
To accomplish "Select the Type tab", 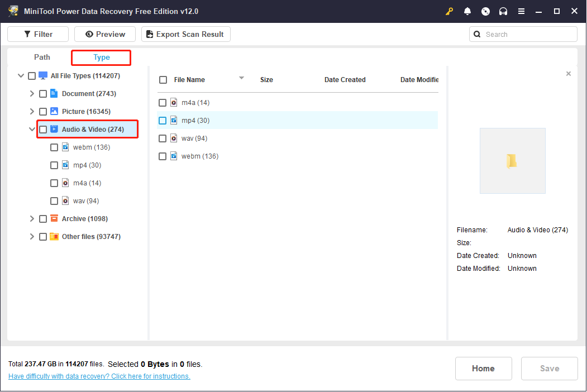I will [101, 58].
